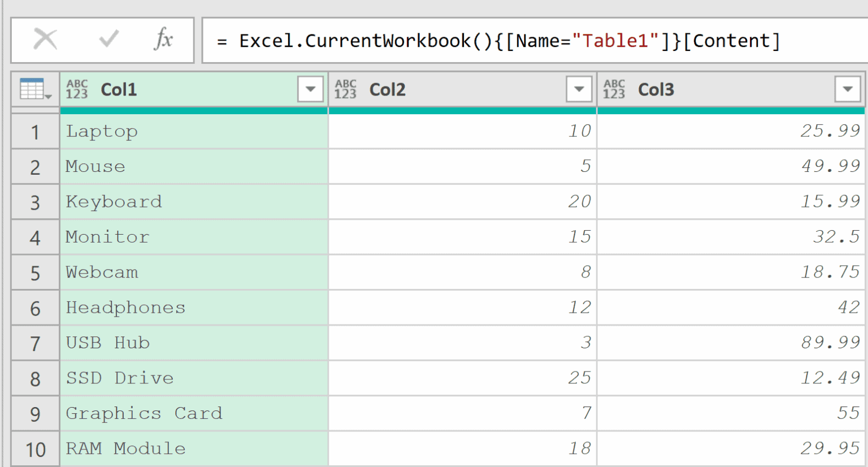This screenshot has width=868, height=467.
Task: Click the small arrow under the table icon
Action: click(47, 97)
